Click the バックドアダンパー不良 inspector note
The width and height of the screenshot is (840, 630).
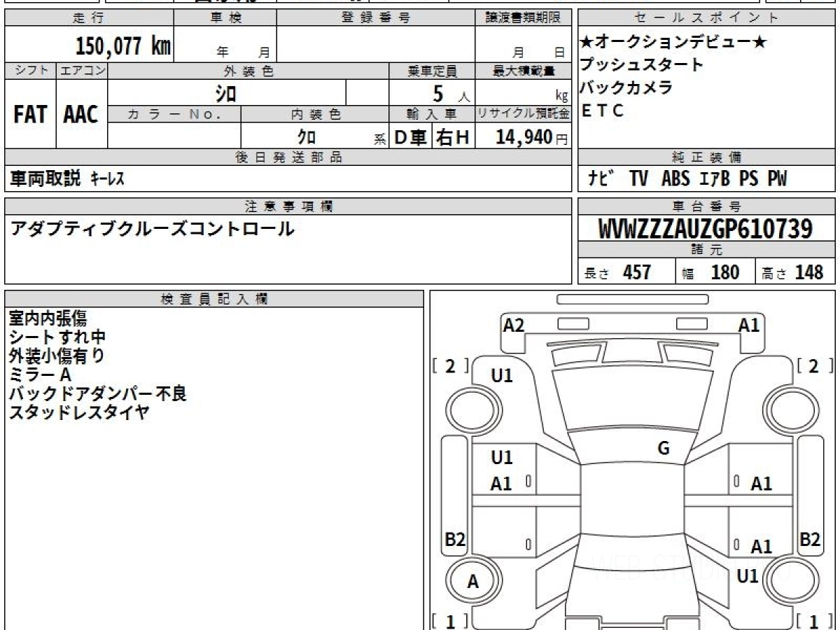(97, 393)
